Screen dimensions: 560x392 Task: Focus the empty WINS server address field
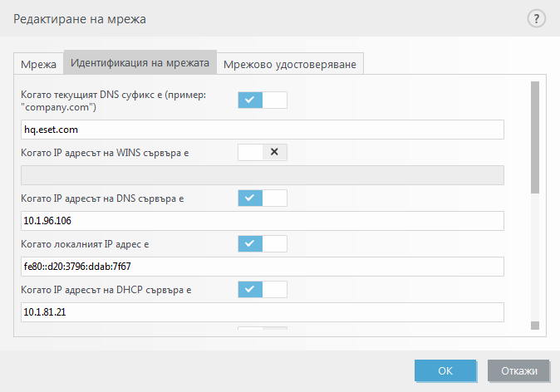(x=263, y=175)
